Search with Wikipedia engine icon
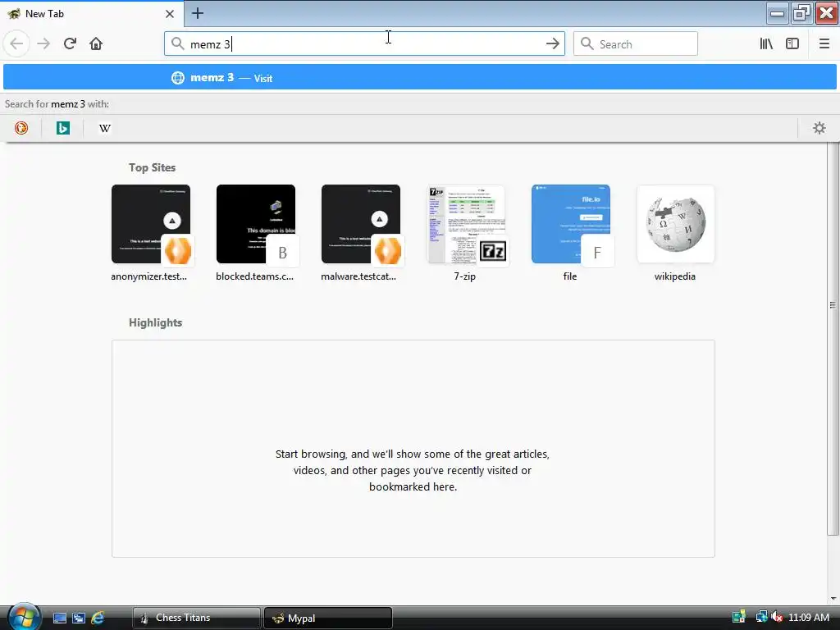The image size is (840, 630). pyautogui.click(x=105, y=128)
